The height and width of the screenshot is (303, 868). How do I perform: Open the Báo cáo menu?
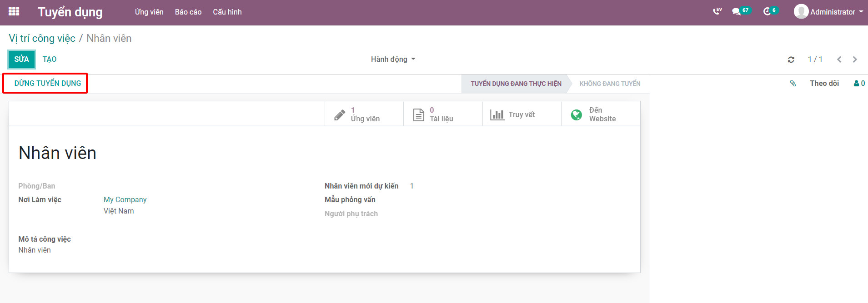coord(188,12)
